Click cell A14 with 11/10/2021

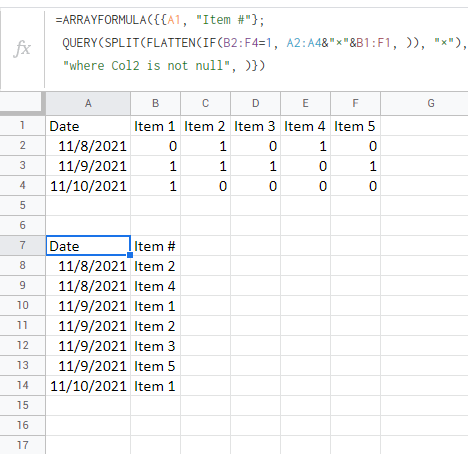[x=88, y=386]
